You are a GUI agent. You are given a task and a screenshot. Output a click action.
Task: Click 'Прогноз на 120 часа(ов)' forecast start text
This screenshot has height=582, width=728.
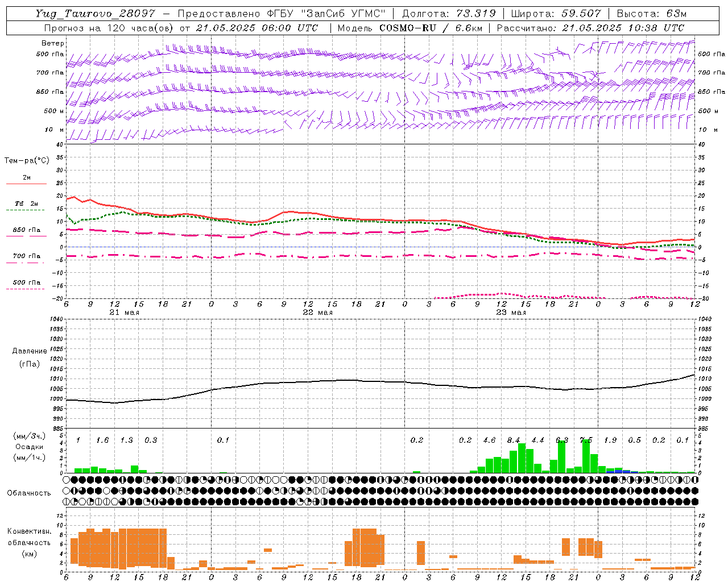(109, 28)
